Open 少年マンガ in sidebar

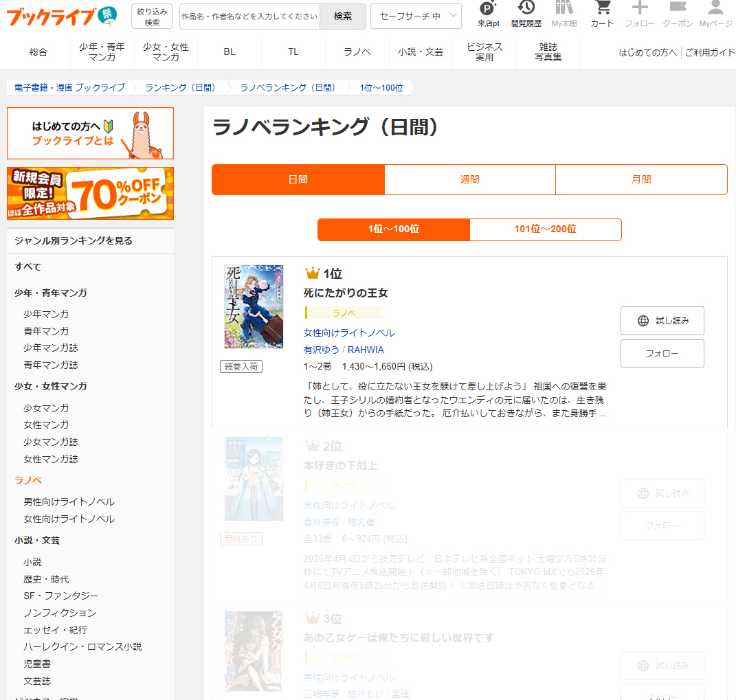coord(46,315)
